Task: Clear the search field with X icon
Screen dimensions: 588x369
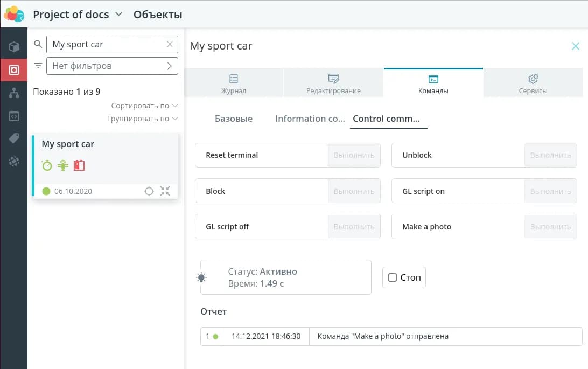Action: [170, 45]
